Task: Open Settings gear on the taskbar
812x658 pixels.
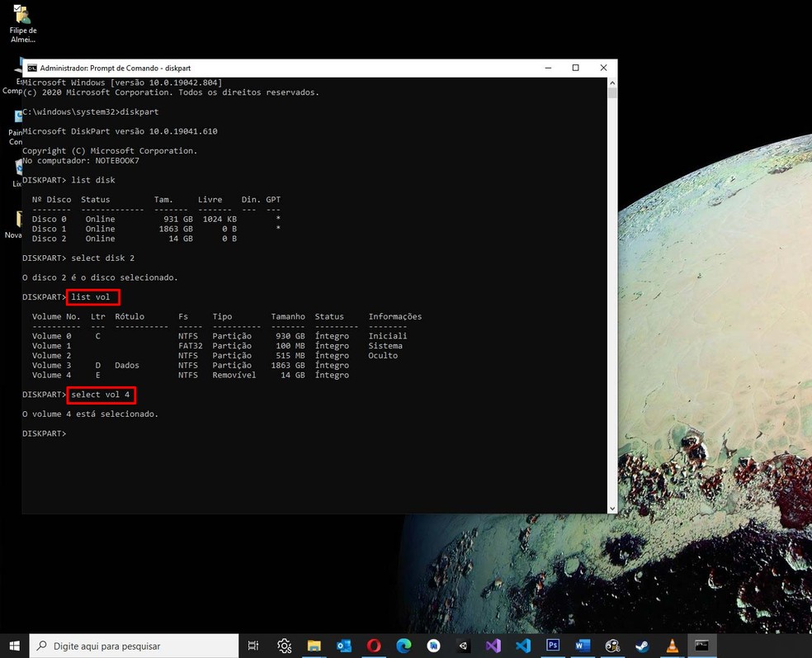Action: (x=285, y=646)
